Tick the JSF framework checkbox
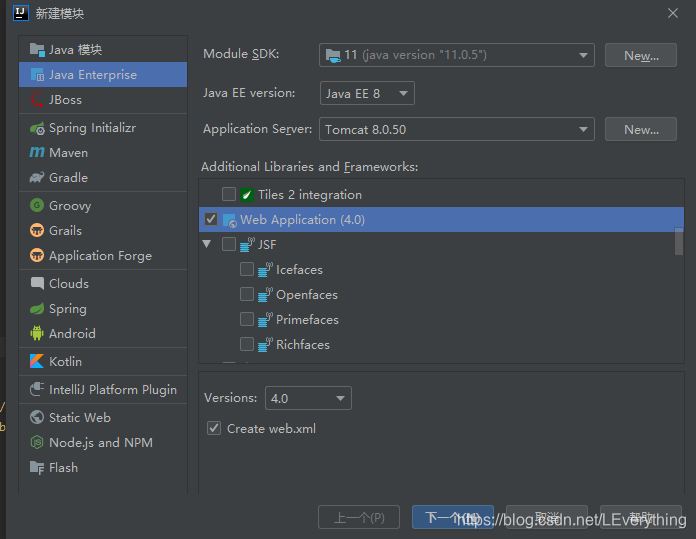The image size is (696, 539). coord(229,244)
